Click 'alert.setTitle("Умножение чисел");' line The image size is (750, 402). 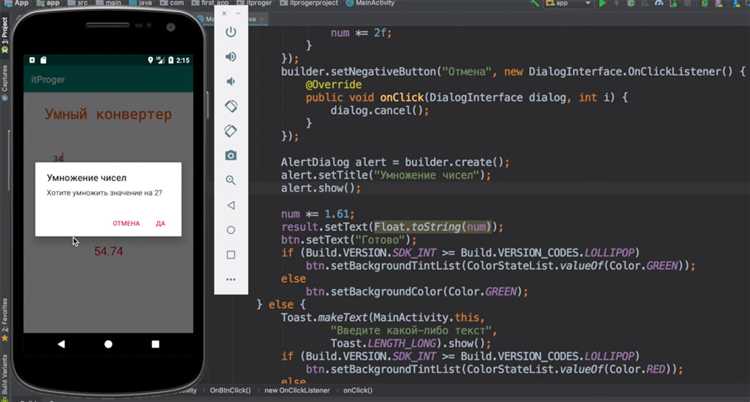click(386, 175)
